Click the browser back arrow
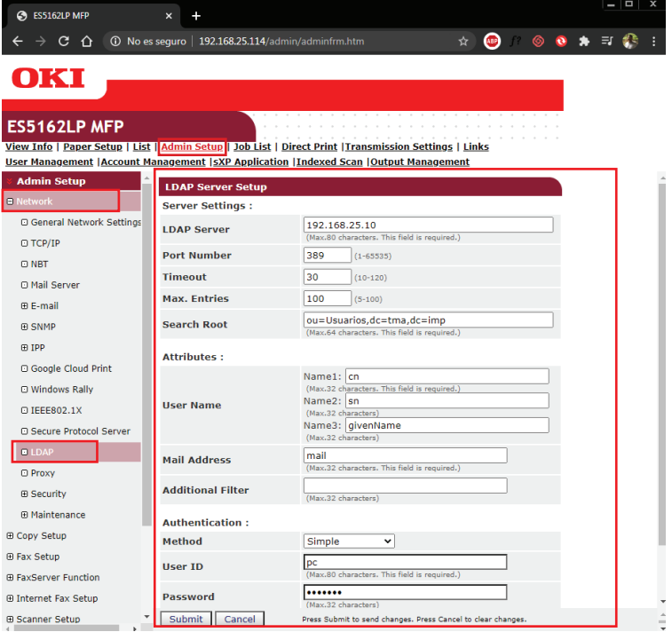 [x=17, y=42]
